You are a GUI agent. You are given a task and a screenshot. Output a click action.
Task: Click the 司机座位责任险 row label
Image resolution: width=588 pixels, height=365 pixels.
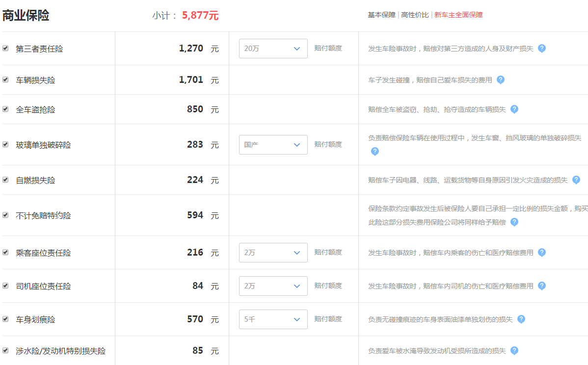pos(44,286)
